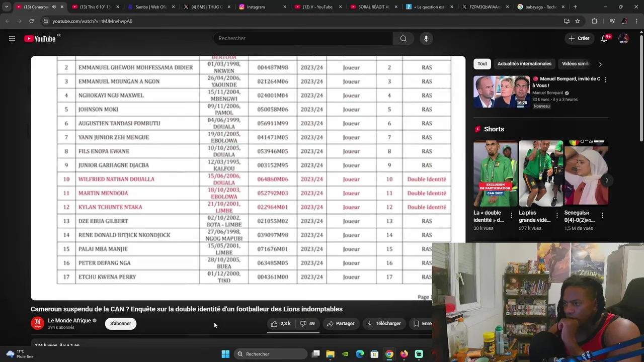Open 'La plus grande vidé...' short thumbnail
644x362 pixels.
coord(541,173)
